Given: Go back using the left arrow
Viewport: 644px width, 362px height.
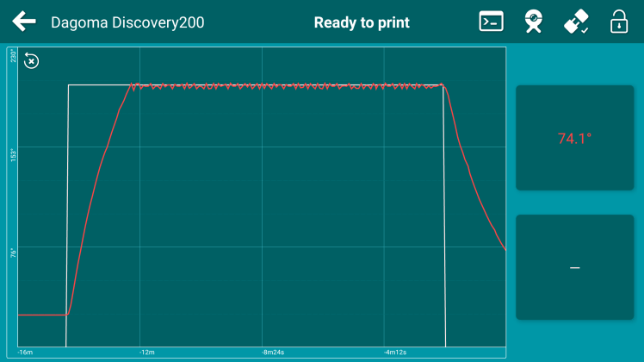Looking at the screenshot, I should point(24,22).
